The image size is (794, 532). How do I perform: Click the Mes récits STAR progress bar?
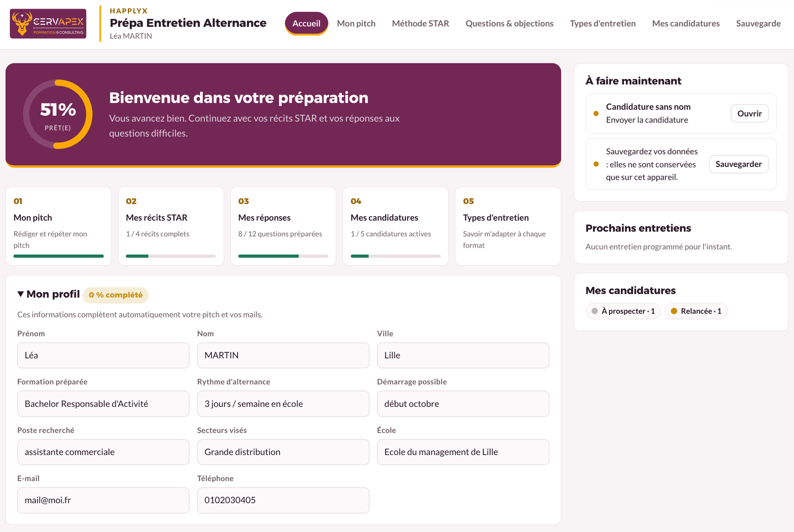click(x=171, y=256)
